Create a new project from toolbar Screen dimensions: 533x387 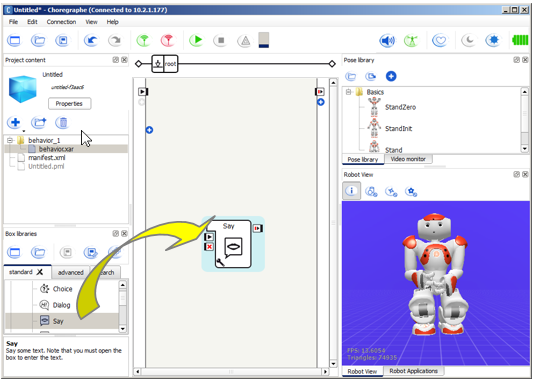point(14,41)
